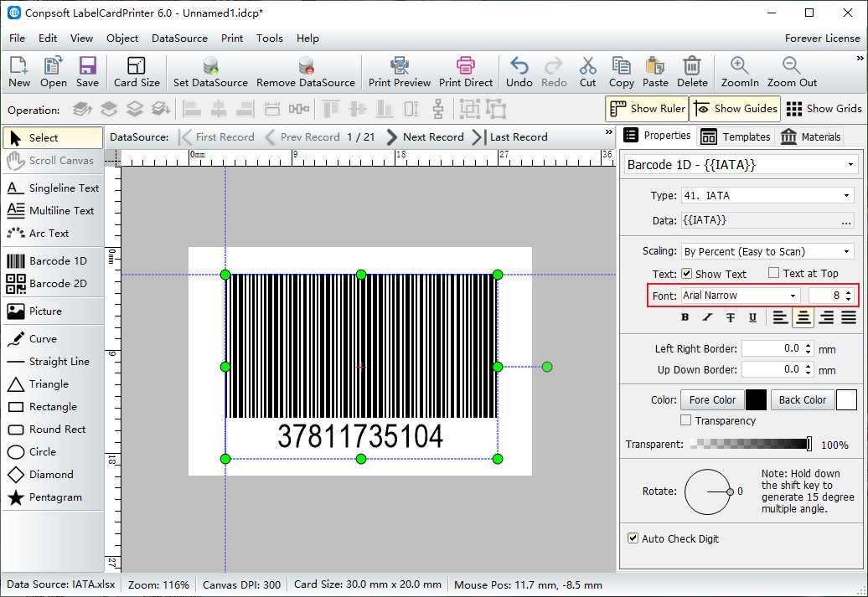This screenshot has height=597, width=868.
Task: Save the label with Save icon
Action: point(87,72)
